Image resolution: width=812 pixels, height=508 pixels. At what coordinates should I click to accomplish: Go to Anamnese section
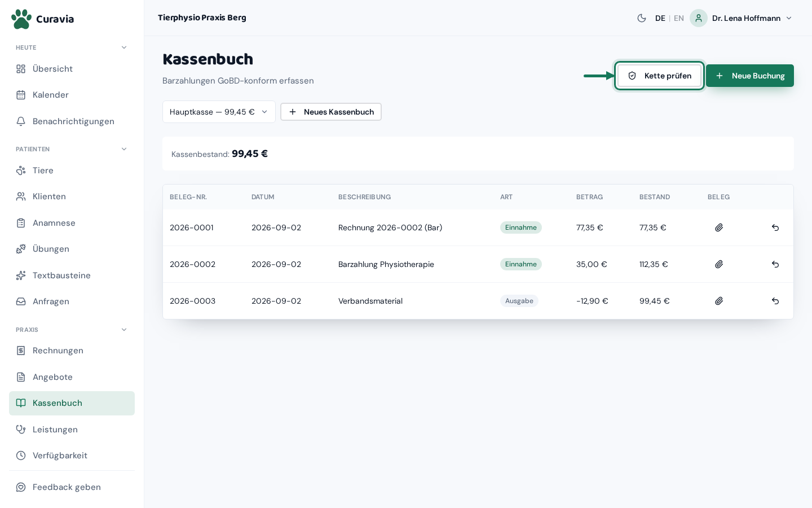(x=72, y=223)
